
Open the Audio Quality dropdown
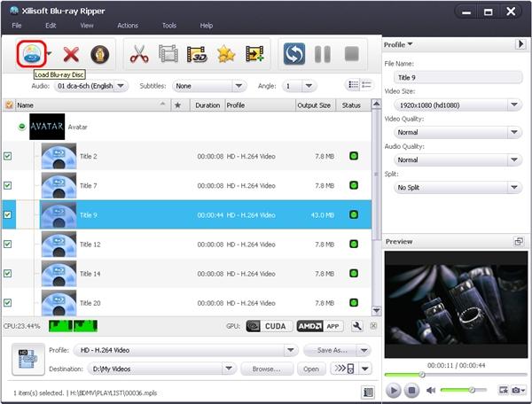tap(458, 159)
